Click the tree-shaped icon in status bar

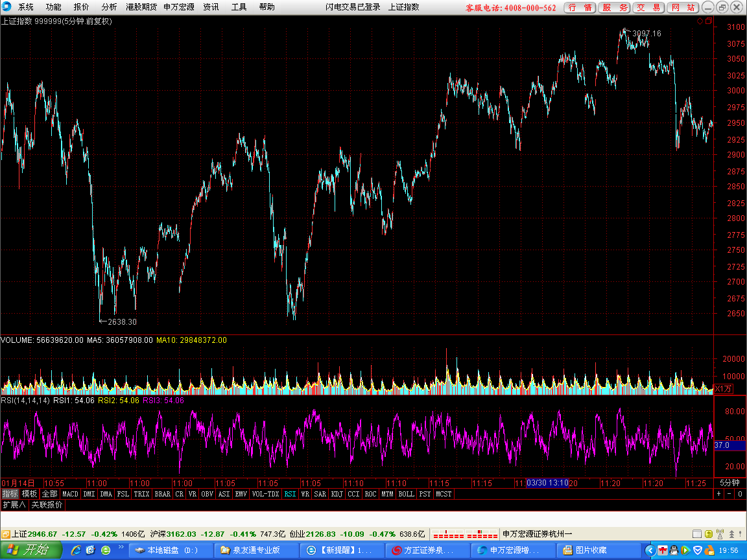731,534
